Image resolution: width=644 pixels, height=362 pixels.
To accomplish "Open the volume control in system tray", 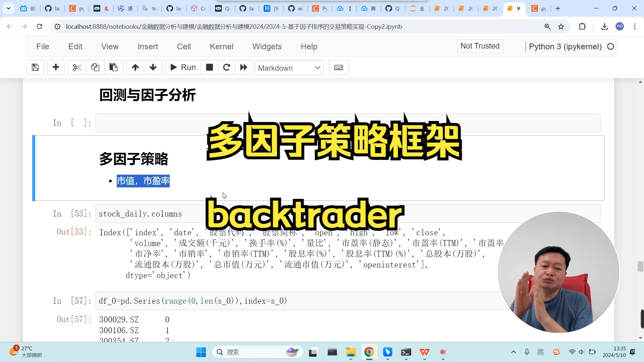I will pyautogui.click(x=582, y=352).
